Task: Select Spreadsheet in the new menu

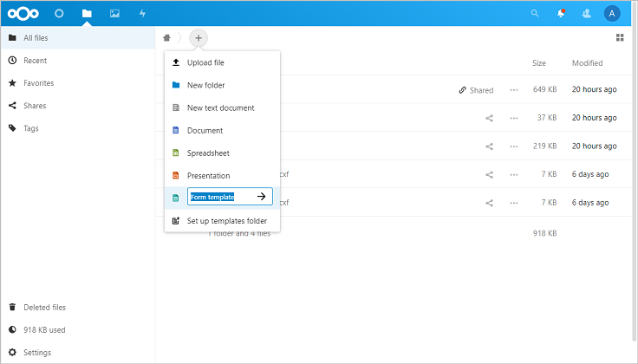Action: (206, 153)
